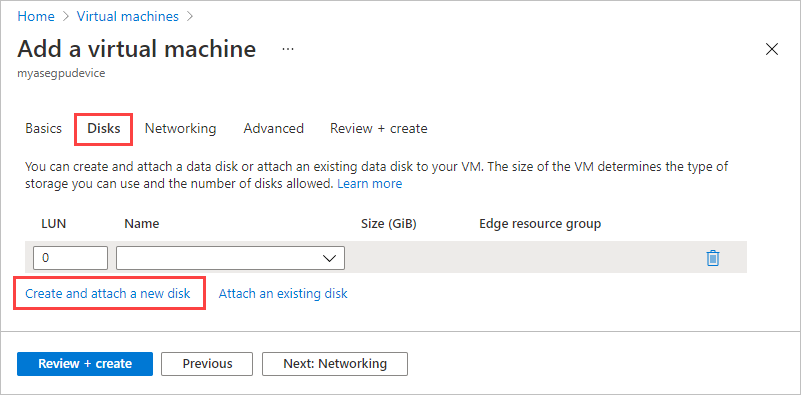
Task: Click the blue Review + create button
Action: tap(85, 364)
